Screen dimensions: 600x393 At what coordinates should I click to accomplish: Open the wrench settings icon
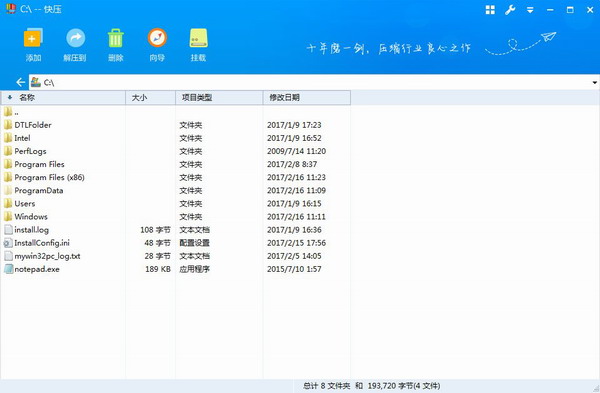pyautogui.click(x=510, y=10)
